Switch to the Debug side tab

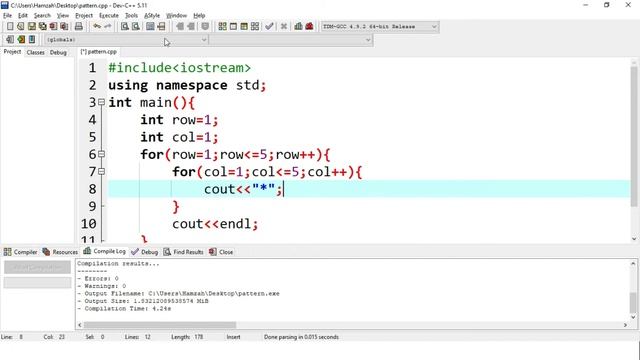point(58,52)
